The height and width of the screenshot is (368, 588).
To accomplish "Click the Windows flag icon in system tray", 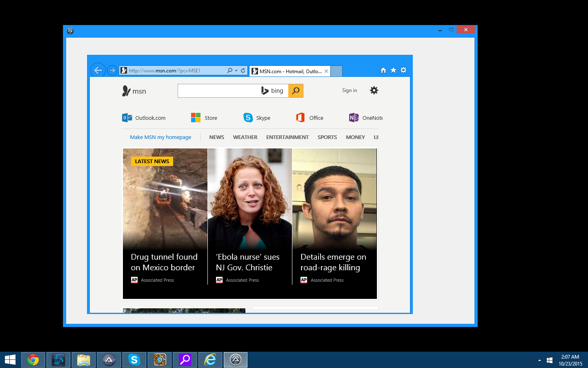I will coord(550,360).
